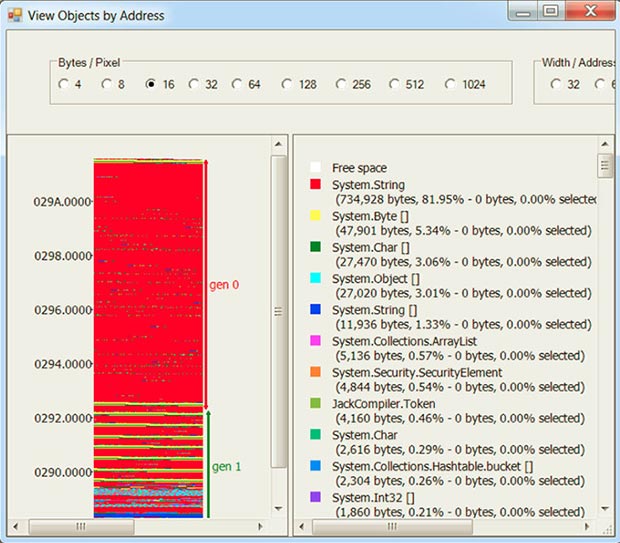This screenshot has width=620, height=543.
Task: Click memory map vertical scrollbar thumb
Action: [278, 312]
